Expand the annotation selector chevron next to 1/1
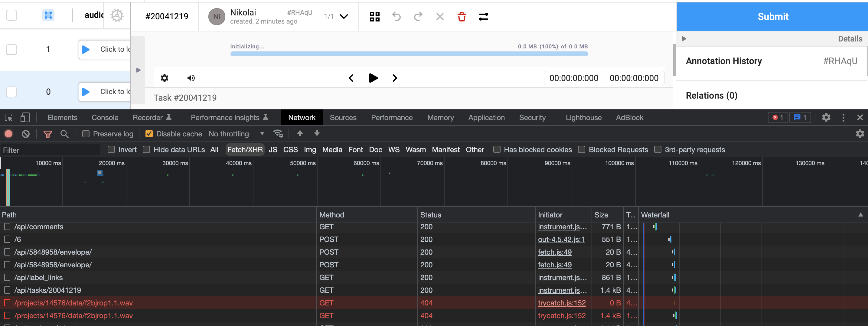 344,17
